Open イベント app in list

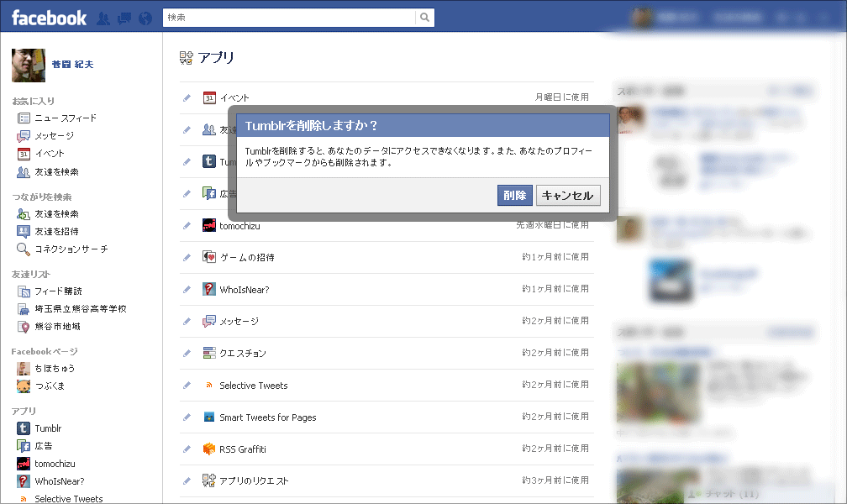[x=234, y=97]
